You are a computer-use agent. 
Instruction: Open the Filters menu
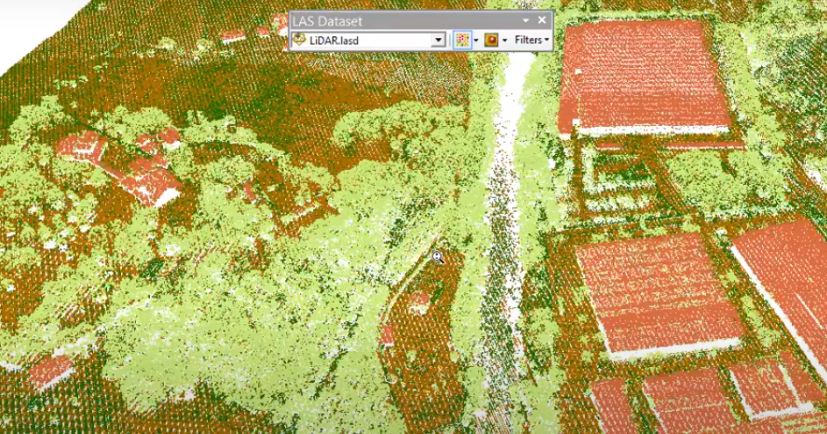point(532,40)
